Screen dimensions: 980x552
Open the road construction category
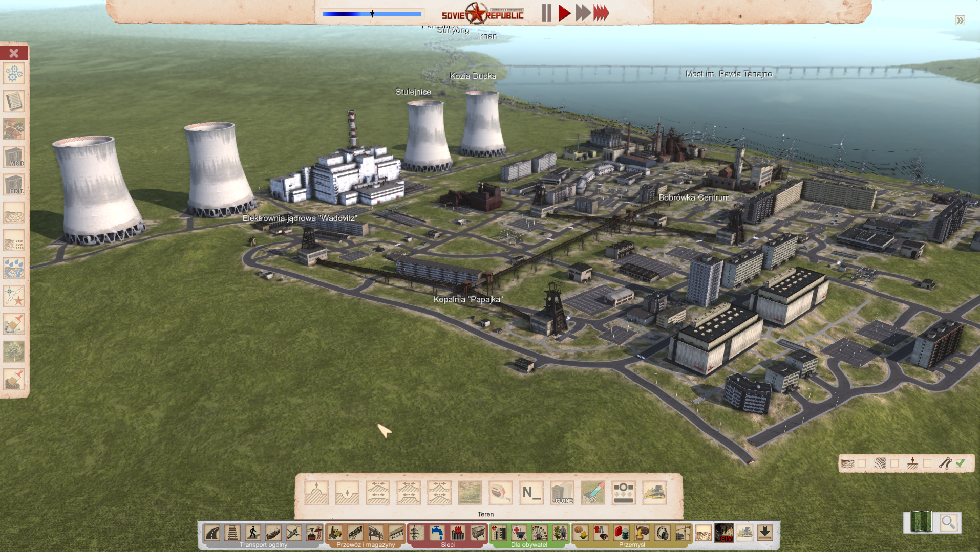[212, 533]
